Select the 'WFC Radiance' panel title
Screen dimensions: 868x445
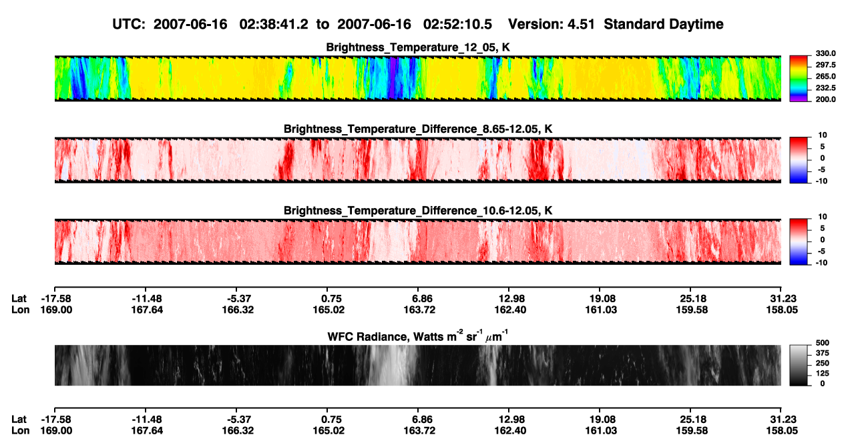[418, 336]
